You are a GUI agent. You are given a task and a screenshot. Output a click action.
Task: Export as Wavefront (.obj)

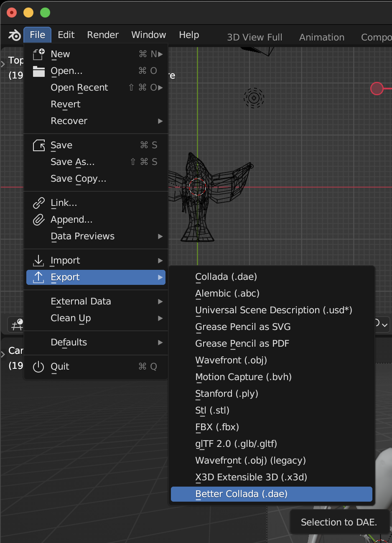click(x=272, y=360)
